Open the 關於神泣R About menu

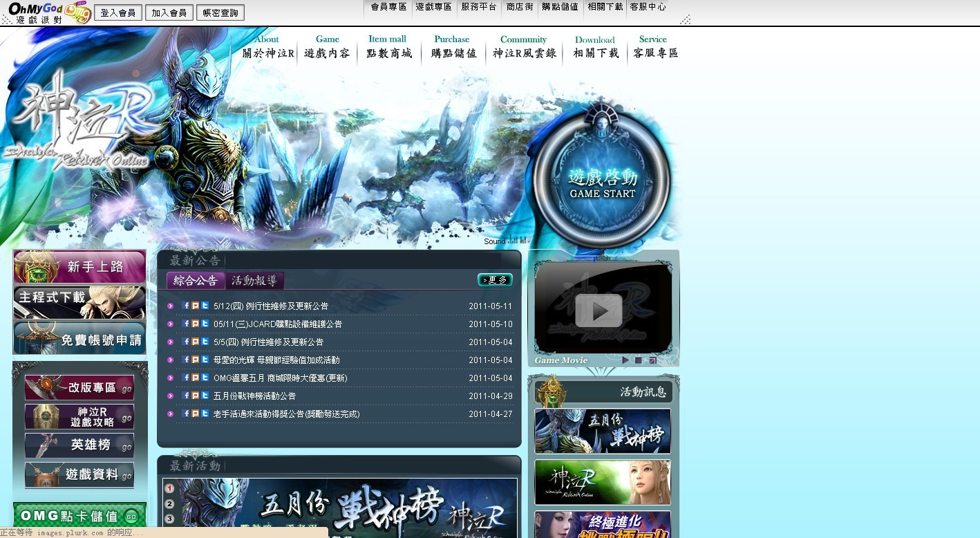(x=268, y=47)
